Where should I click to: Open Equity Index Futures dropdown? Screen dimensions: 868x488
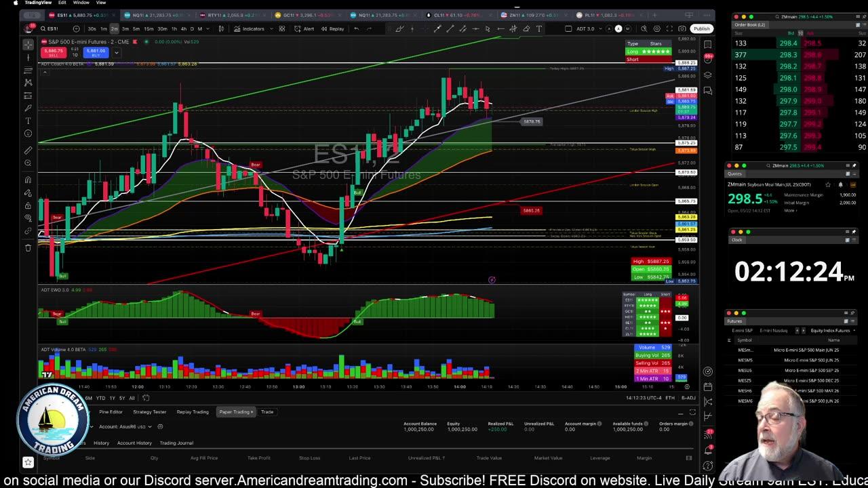[x=832, y=330]
